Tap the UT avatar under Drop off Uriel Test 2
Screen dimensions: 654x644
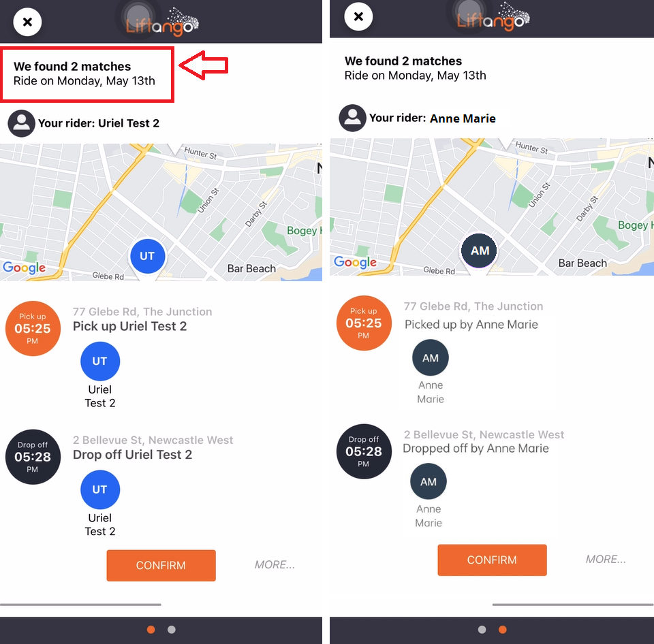pyautogui.click(x=100, y=489)
